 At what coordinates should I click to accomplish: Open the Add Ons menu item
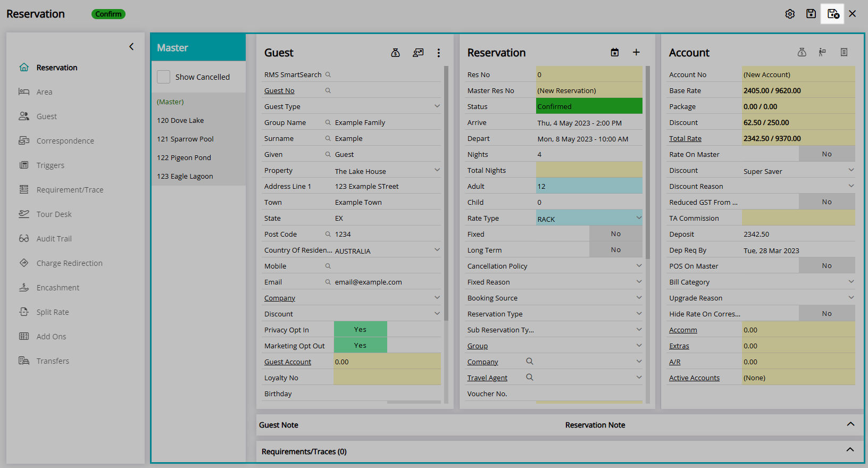tap(51, 337)
